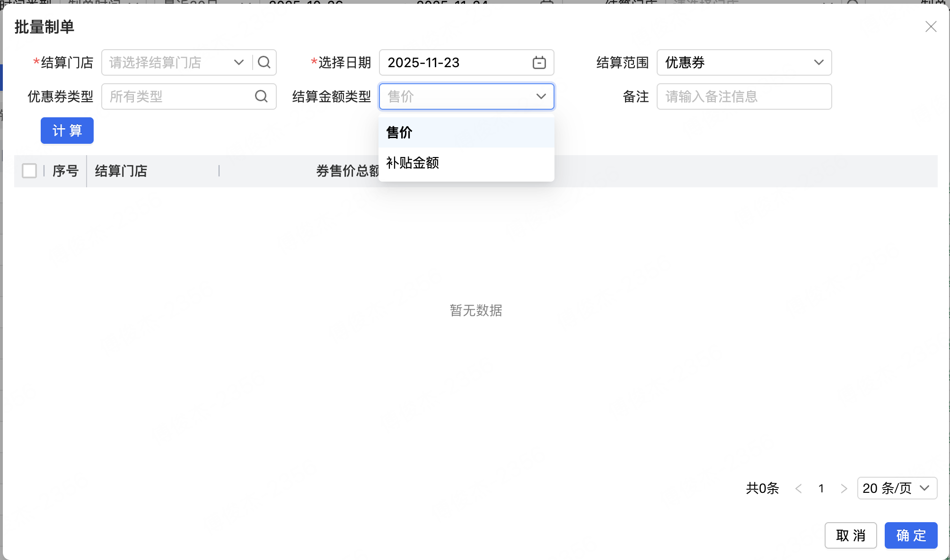The width and height of the screenshot is (950, 560).
Task: Toggle the select-all checkbox in table header
Action: [x=29, y=171]
